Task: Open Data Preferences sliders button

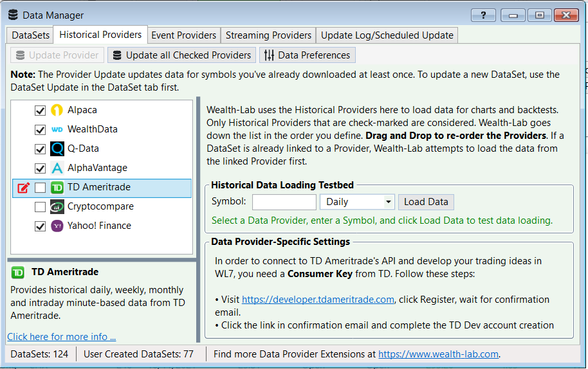Action: point(307,55)
